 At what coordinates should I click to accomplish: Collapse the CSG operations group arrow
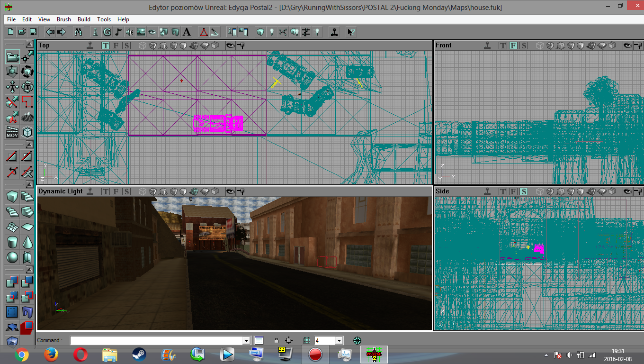point(29,270)
